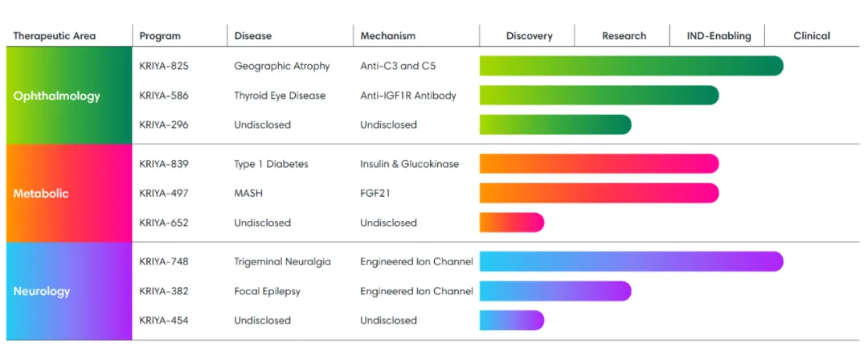Click the Discovery stage column header

[x=529, y=36]
